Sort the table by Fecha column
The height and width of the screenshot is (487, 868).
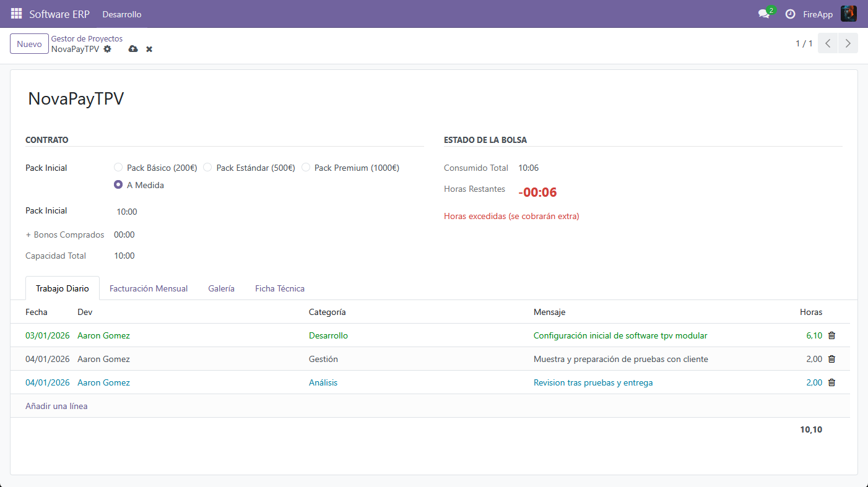click(37, 312)
